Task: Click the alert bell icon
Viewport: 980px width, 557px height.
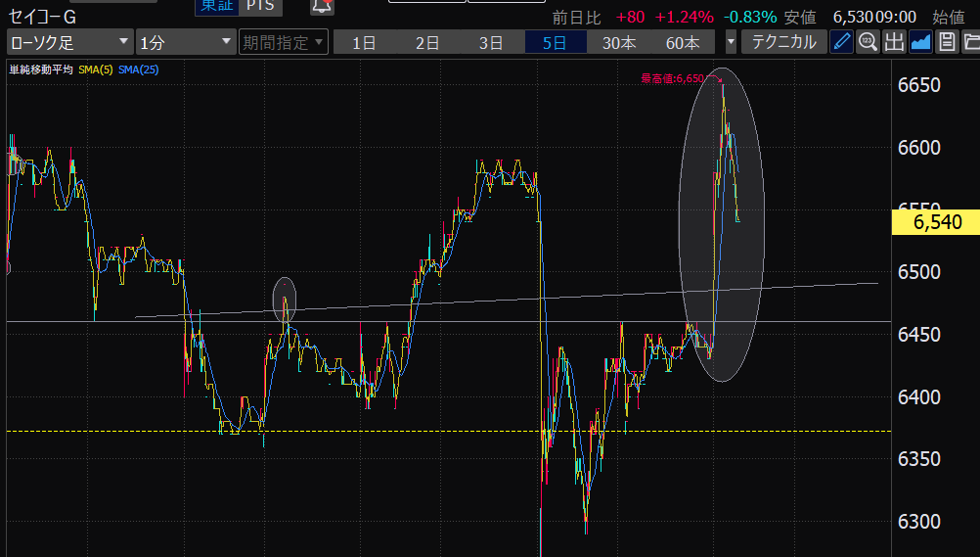Action: 321,7
